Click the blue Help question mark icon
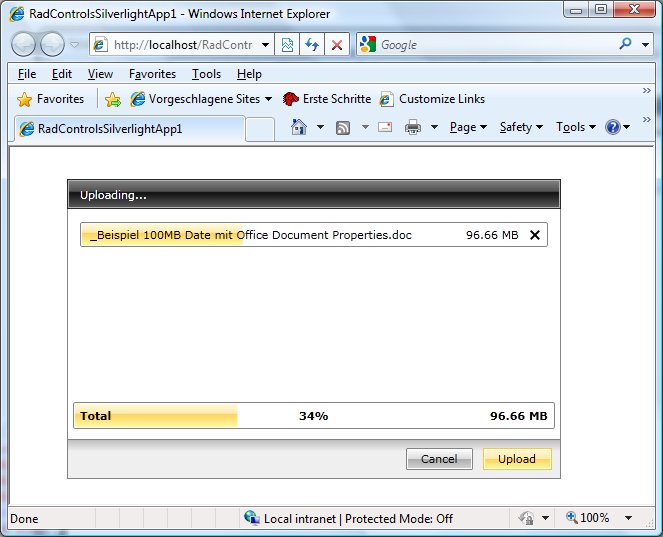This screenshot has height=537, width=663. [613, 127]
